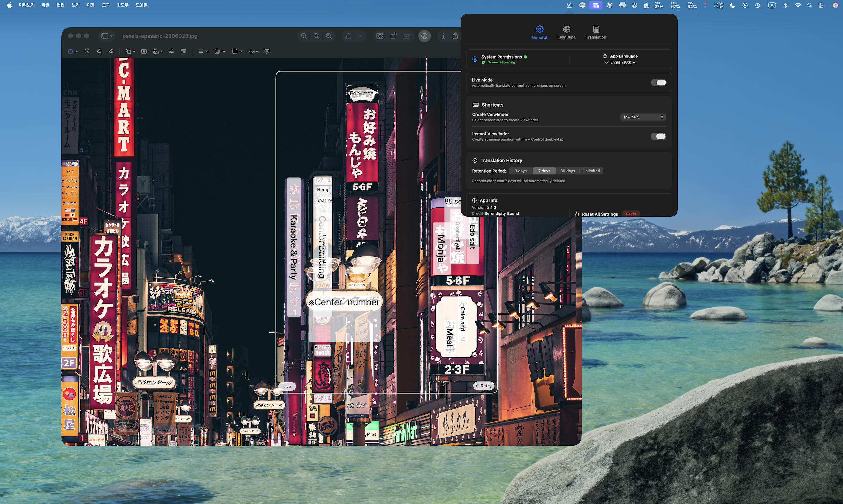Open the Shapes dropdown in markup toolbar
Screen dimensions: 843x504
[x=130, y=51]
